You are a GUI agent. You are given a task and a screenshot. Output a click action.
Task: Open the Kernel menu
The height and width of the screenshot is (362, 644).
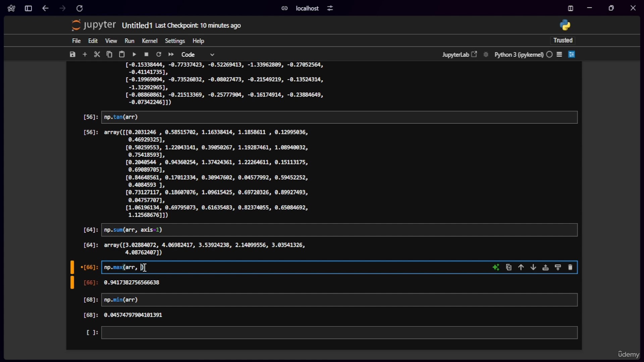[x=150, y=41]
